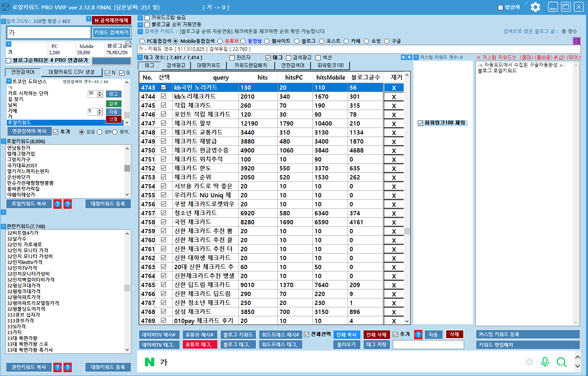The width and height of the screenshot is (588, 376).
Task: Click the purple list icon beside search types
Action: (577, 41)
